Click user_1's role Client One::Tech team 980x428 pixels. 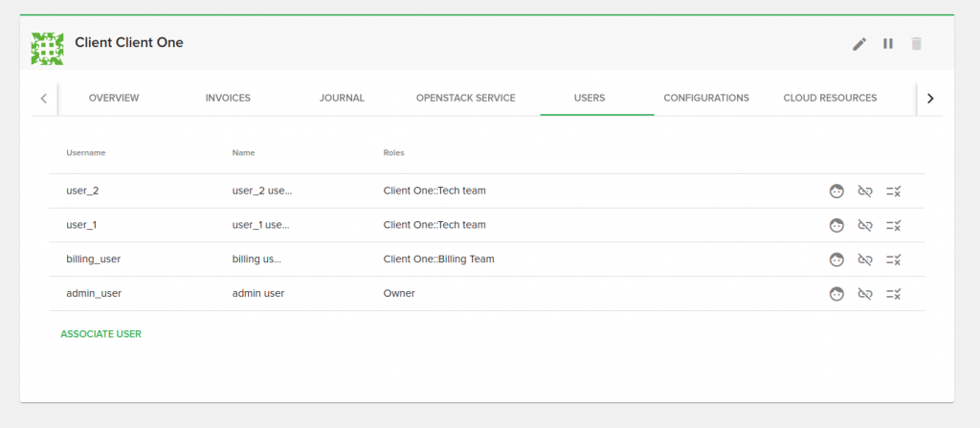(x=434, y=225)
